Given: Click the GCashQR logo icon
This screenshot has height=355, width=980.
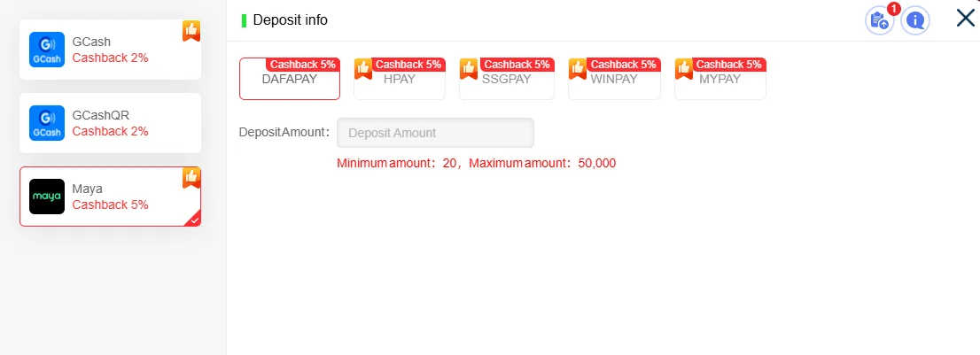Looking at the screenshot, I should tap(47, 123).
